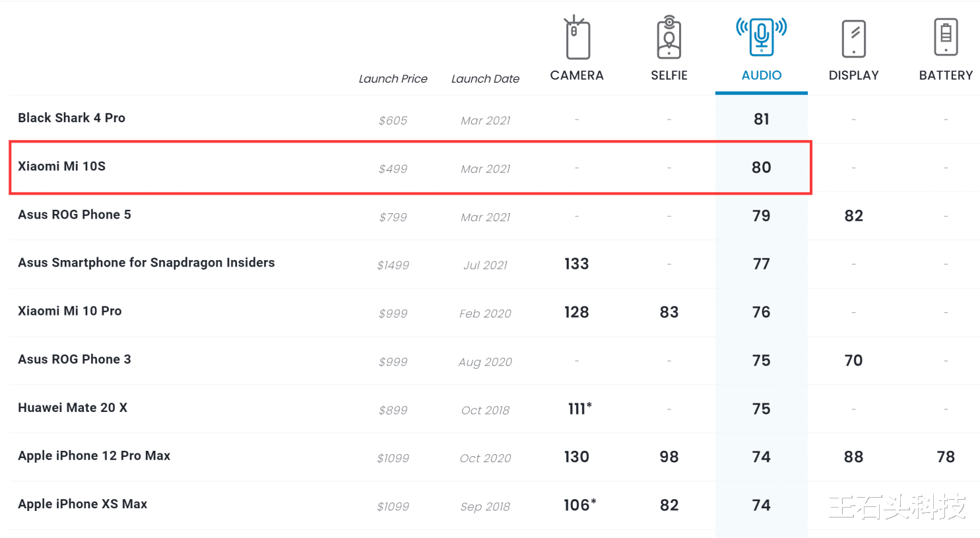The height and width of the screenshot is (538, 980).
Task: Switch to the CAMERA tab label
Action: [x=577, y=75]
